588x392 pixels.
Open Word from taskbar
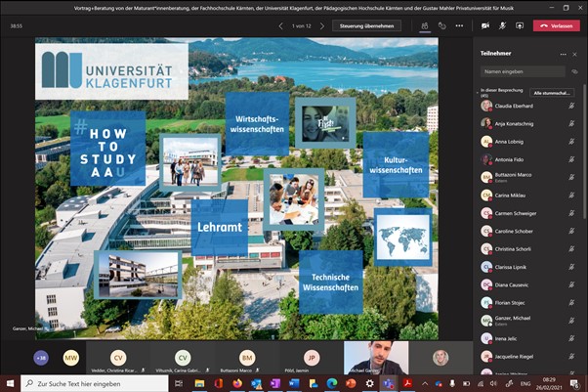pyautogui.click(x=294, y=383)
